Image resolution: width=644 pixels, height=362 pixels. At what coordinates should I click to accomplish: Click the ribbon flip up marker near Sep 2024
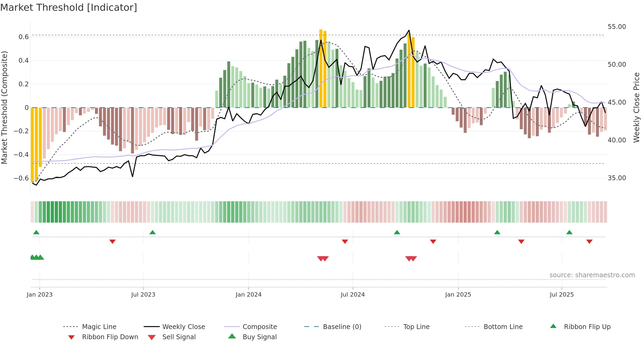click(x=397, y=232)
